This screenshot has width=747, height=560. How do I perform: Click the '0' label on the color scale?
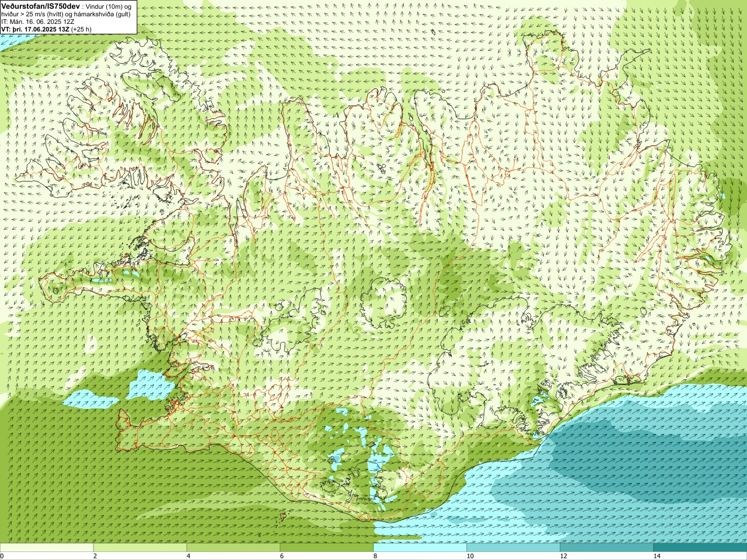(x=2, y=556)
